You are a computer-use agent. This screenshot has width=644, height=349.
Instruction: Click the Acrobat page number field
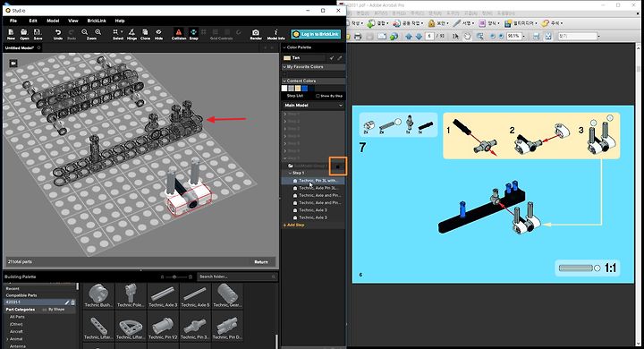coord(429,36)
